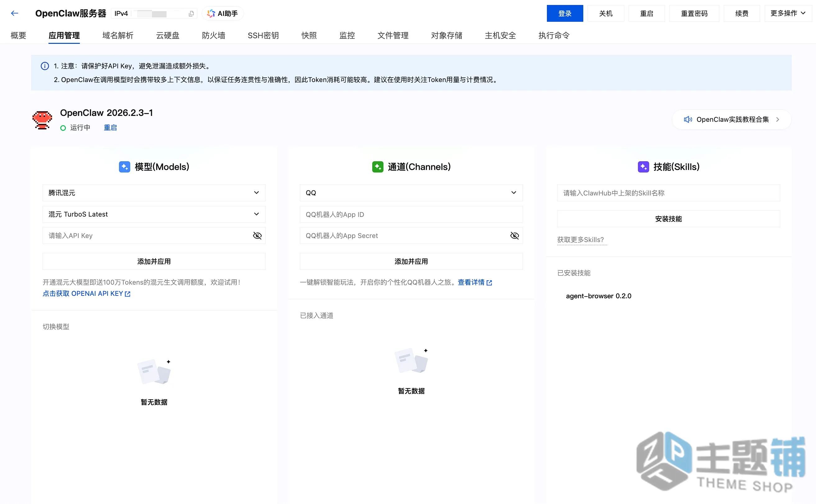Select the 应用管理 tab

coord(64,35)
